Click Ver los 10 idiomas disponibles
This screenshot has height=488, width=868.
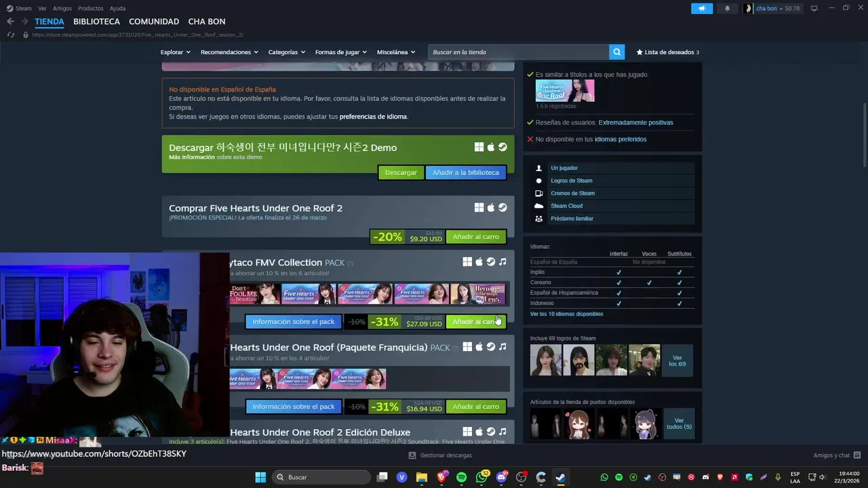pos(566,314)
